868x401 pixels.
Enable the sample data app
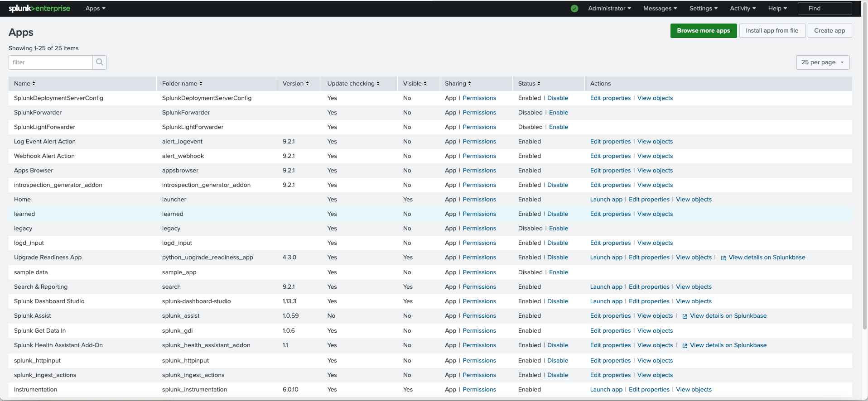point(559,272)
